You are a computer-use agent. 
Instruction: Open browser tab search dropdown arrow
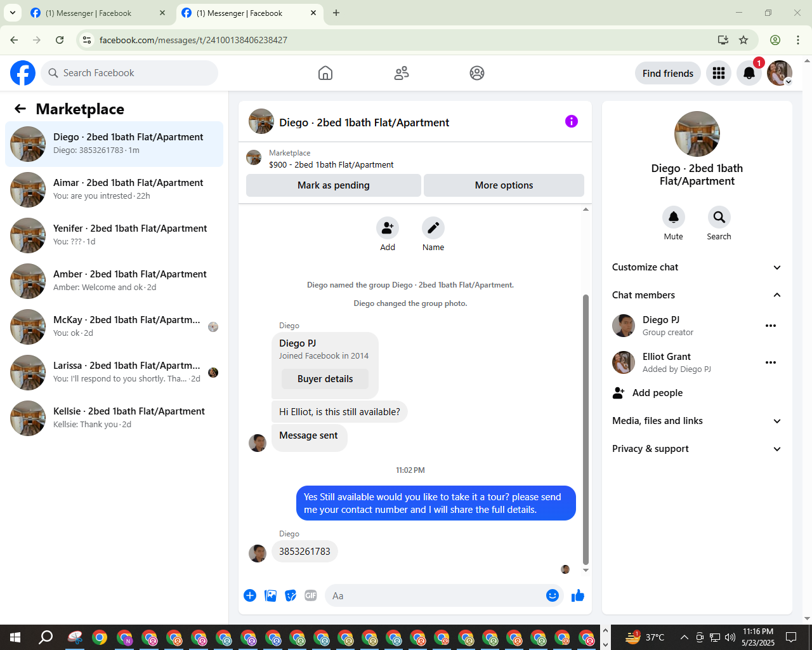[12, 13]
